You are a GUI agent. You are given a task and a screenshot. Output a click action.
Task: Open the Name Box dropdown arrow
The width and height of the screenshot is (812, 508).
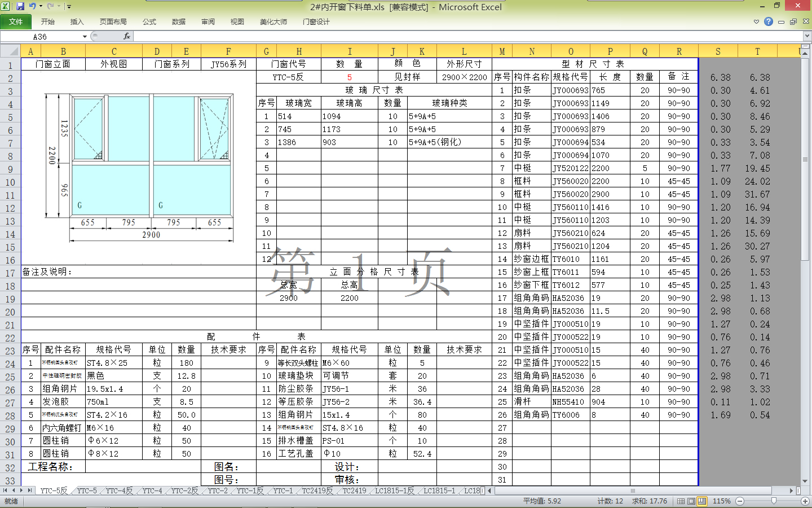coord(85,37)
